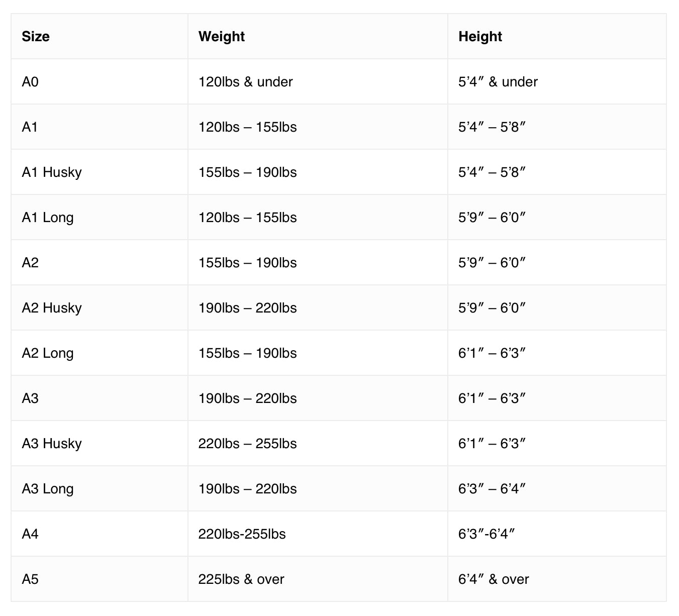Select the 5'4" & under height cell

(x=498, y=82)
